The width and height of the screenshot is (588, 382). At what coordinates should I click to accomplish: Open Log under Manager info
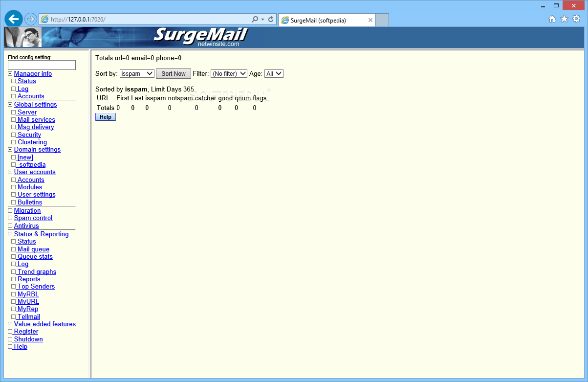click(x=22, y=89)
